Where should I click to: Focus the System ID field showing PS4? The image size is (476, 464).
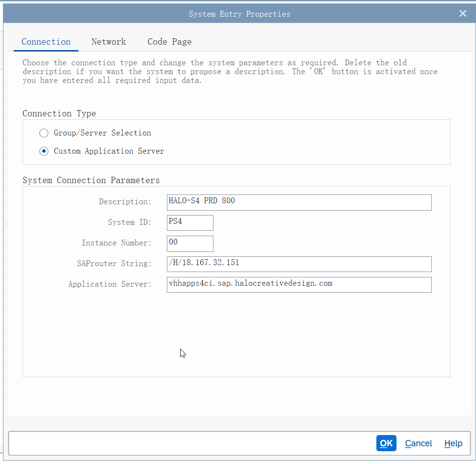click(x=190, y=222)
